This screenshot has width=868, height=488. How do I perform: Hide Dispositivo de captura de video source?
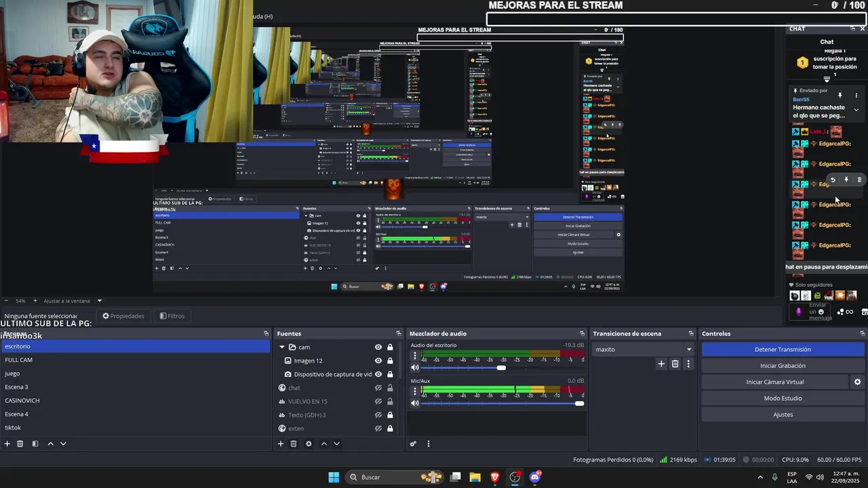378,374
